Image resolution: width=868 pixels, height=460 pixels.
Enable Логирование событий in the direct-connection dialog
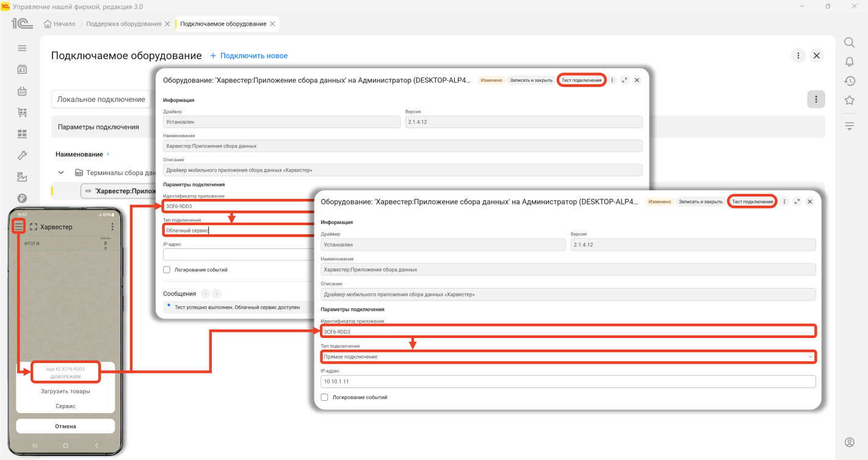pos(325,397)
